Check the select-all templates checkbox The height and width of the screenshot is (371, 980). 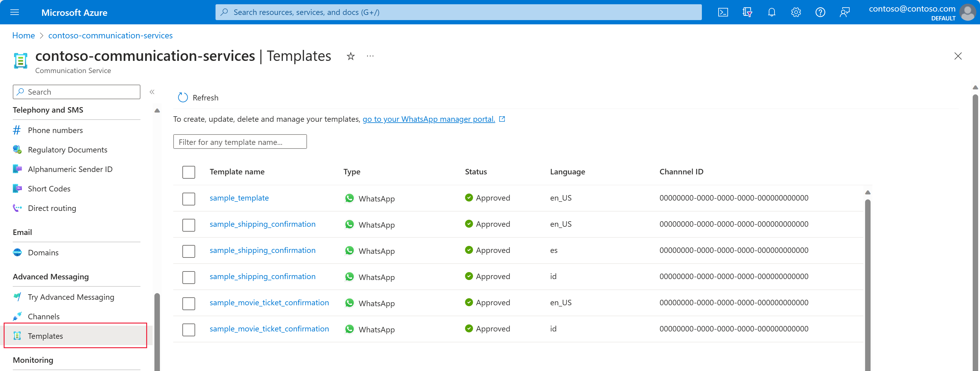tap(189, 172)
